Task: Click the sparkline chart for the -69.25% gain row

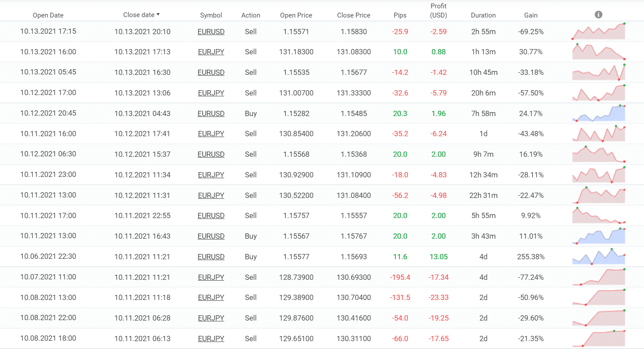Action: coord(598,31)
